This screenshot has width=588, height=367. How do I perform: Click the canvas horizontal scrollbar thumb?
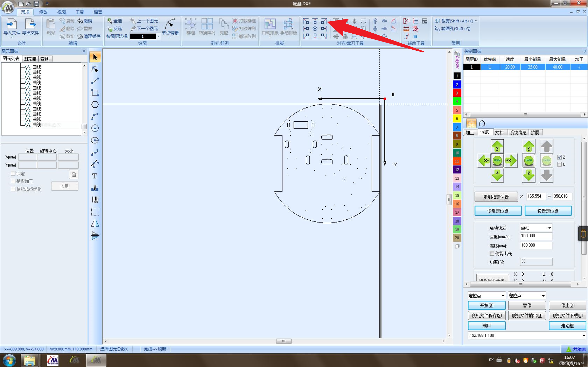click(x=283, y=341)
